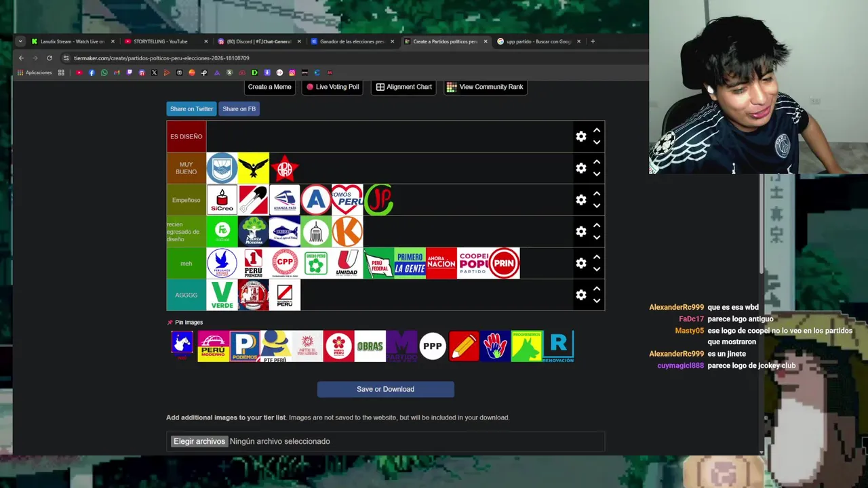Screen dimensions: 868x488
Task: Click Save or Download button
Action: [x=385, y=389]
